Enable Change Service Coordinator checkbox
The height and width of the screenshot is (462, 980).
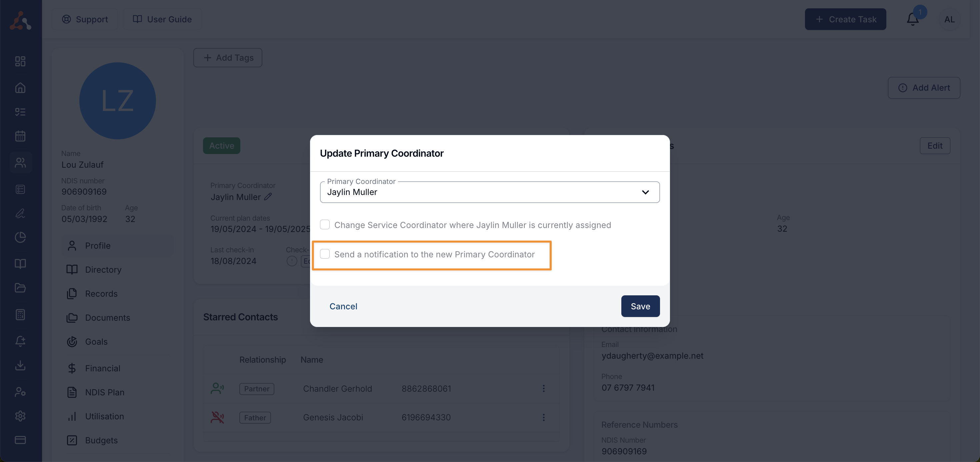point(325,225)
